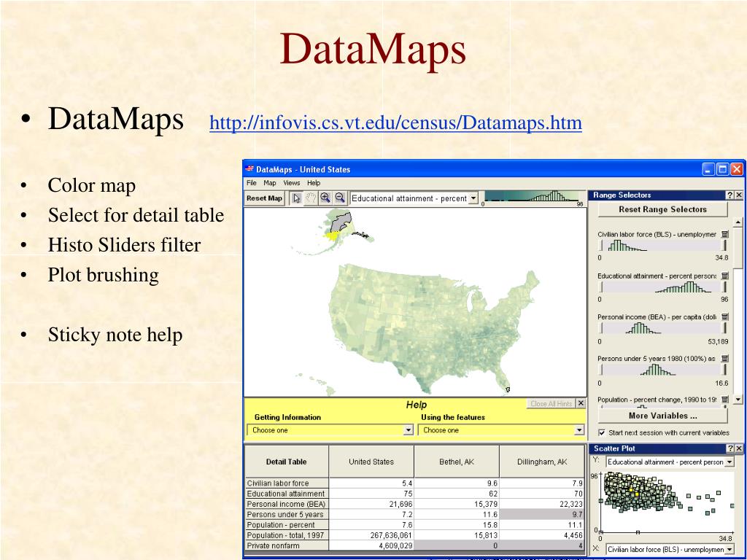Open the map variable dropdown 'Educational attainment - percent'
The width and height of the screenshot is (747, 560).
[x=414, y=198]
